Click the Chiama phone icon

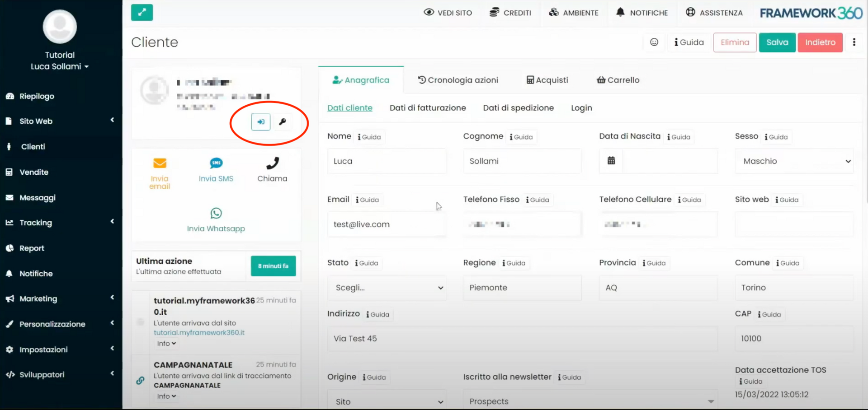pyautogui.click(x=272, y=163)
